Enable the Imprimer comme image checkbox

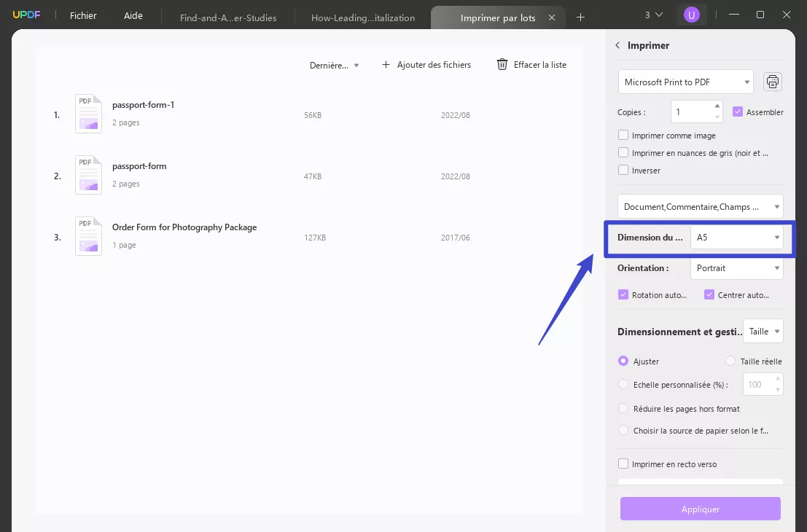coord(623,135)
